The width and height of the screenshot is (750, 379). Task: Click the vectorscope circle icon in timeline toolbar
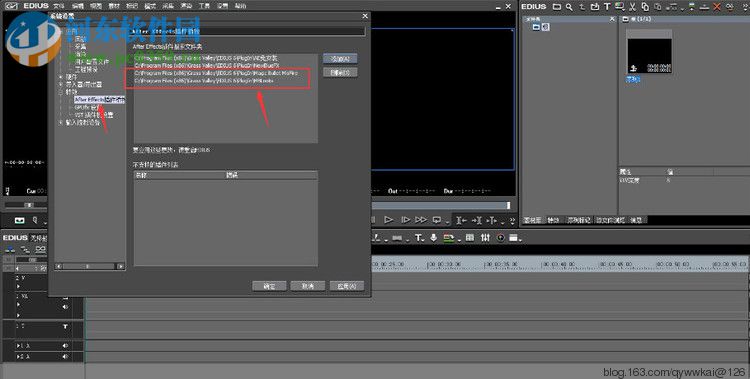pos(500,238)
